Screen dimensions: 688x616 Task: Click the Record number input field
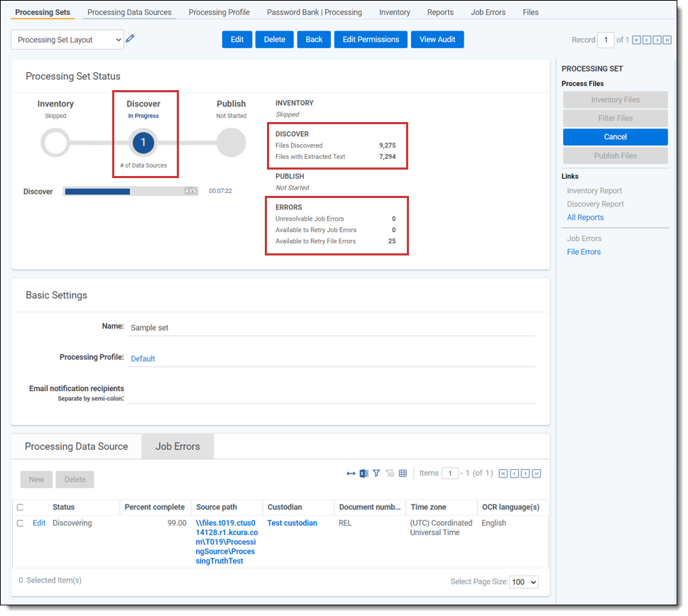click(605, 40)
